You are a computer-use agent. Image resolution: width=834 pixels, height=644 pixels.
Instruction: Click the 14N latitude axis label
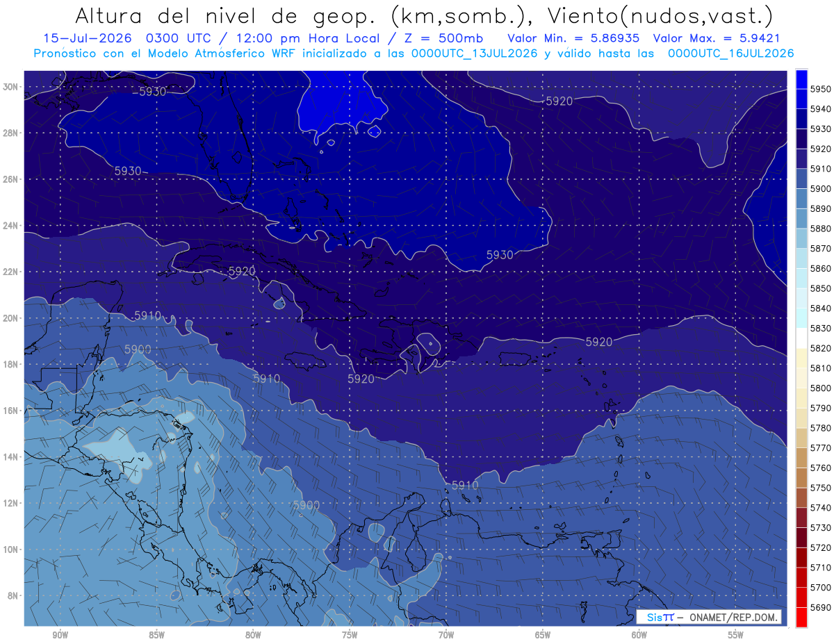(10, 456)
